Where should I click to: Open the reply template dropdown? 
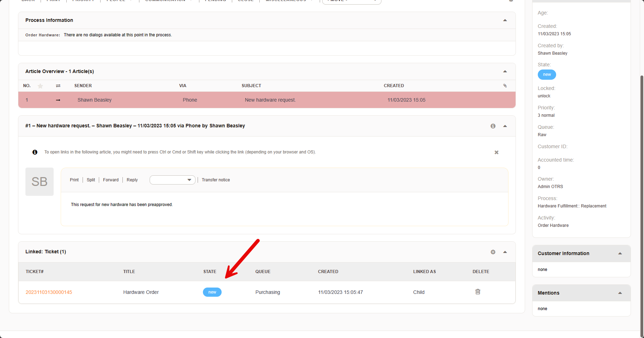point(172,180)
